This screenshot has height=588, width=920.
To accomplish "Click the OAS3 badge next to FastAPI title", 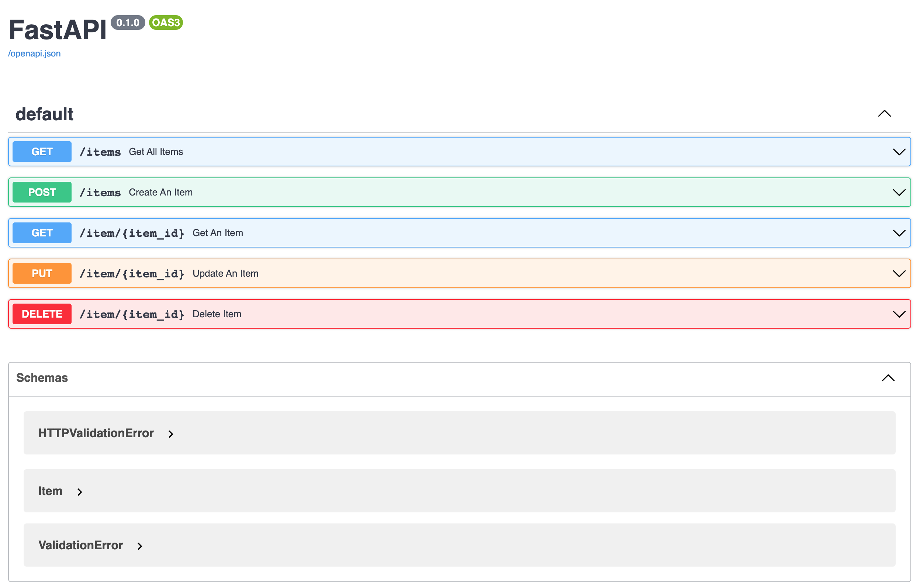I will [166, 23].
